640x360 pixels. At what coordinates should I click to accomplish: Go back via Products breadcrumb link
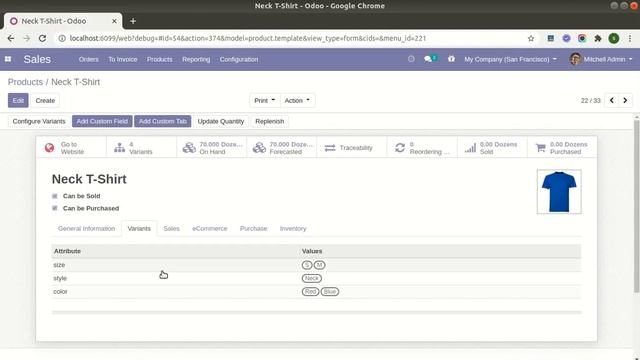tap(25, 82)
